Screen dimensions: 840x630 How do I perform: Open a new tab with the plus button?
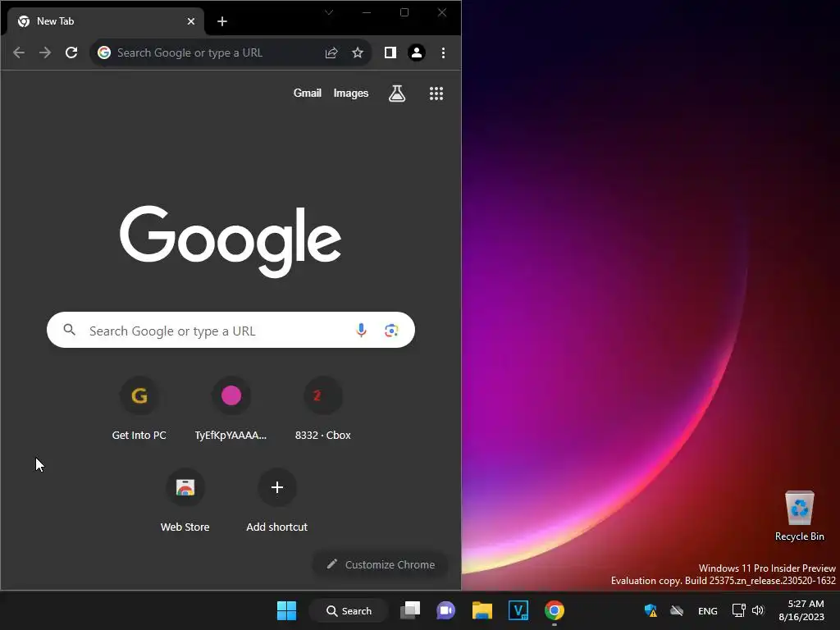pos(222,21)
